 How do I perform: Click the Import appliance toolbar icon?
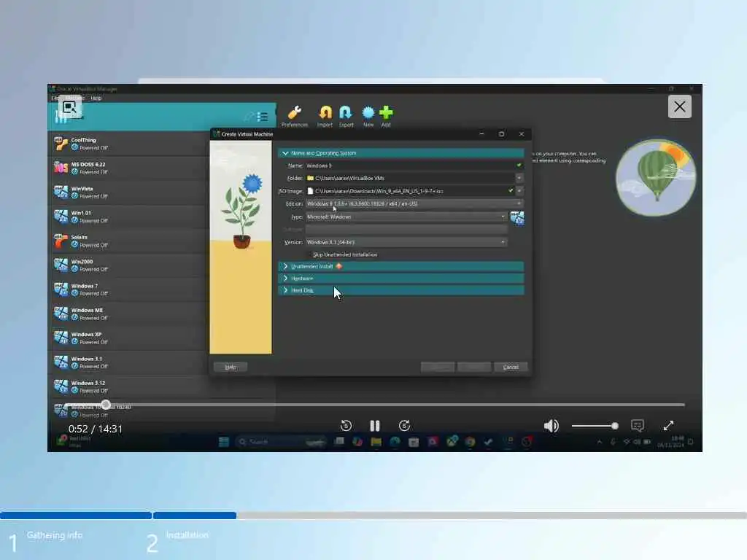coord(325,116)
